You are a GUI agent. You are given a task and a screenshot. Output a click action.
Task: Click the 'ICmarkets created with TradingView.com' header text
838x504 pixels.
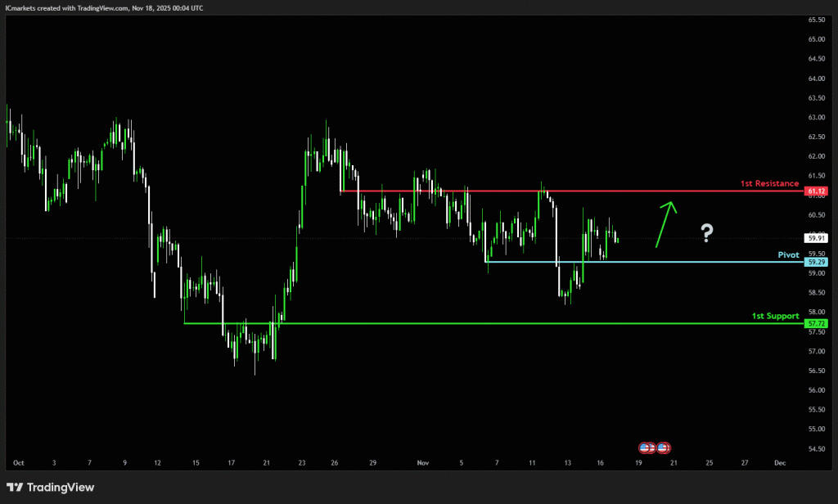pyautogui.click(x=104, y=7)
